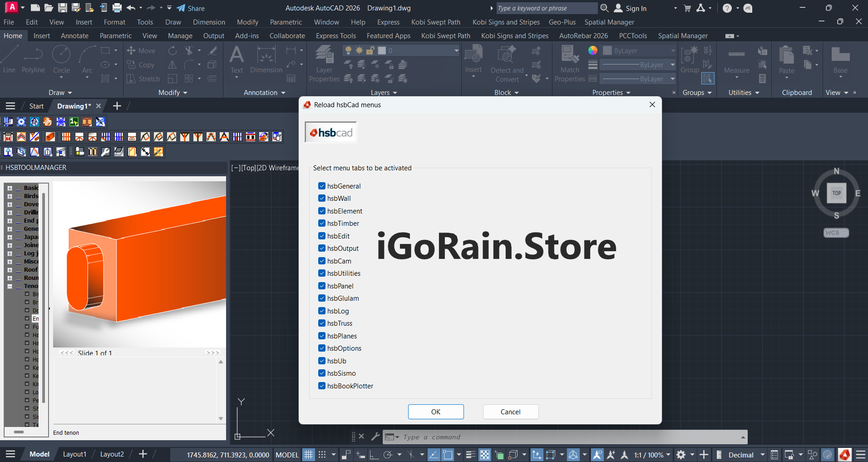Open the layer selection dropdown
The height and width of the screenshot is (462, 868).
coord(456,51)
